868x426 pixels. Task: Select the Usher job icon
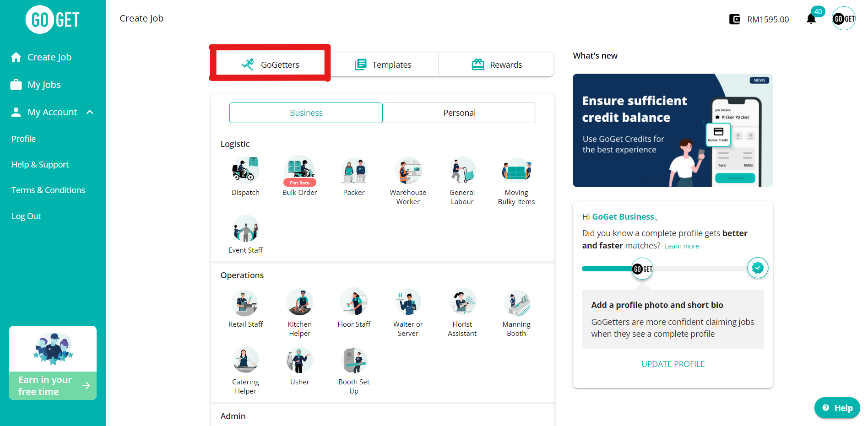tap(299, 360)
